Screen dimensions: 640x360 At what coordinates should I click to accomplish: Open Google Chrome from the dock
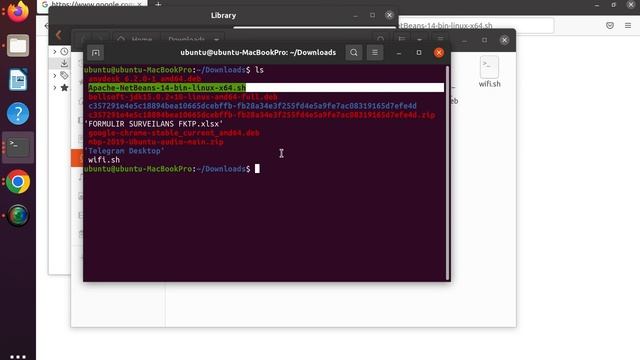(18, 182)
